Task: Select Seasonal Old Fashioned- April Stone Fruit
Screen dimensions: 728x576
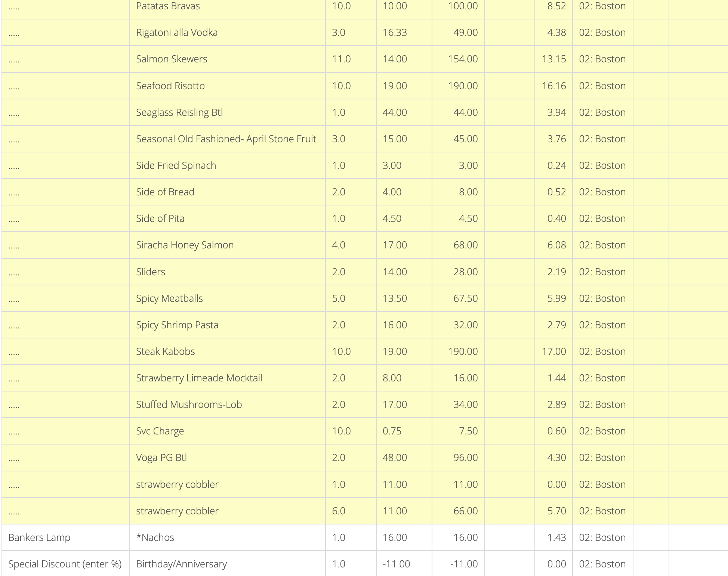Action: click(226, 139)
